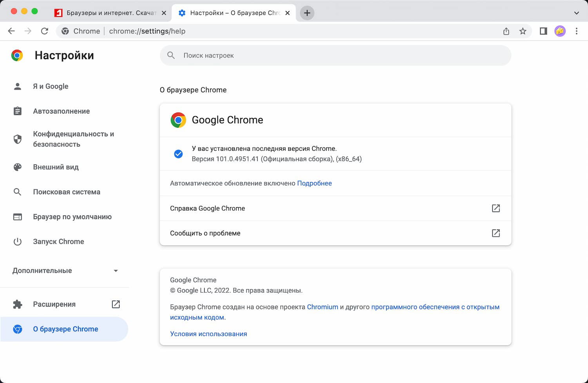The image size is (588, 383).
Task: Click external link icon for Сообщить о проблеме
Action: click(495, 233)
